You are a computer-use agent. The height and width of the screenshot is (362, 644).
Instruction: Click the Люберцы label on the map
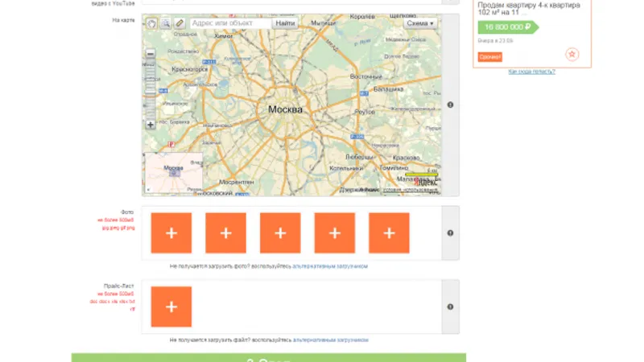[359, 157]
